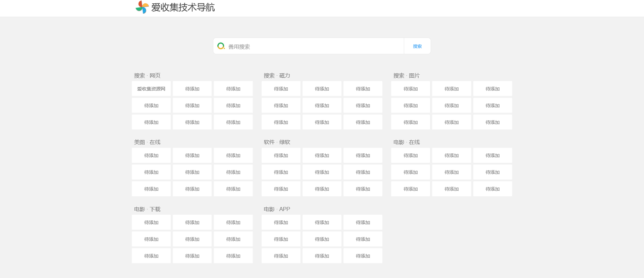This screenshot has width=644, height=278.
Task: Click 待添加 tile right of 爱收集资源网
Action: pos(192,89)
